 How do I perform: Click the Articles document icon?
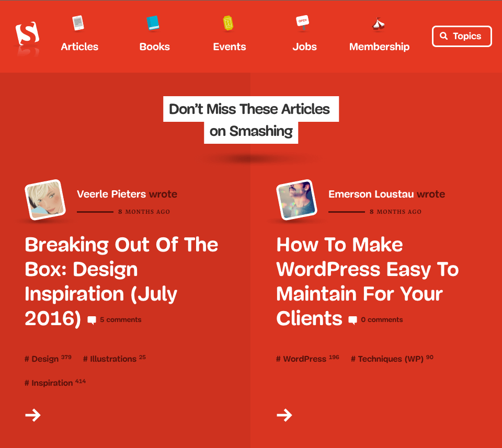pos(78,23)
